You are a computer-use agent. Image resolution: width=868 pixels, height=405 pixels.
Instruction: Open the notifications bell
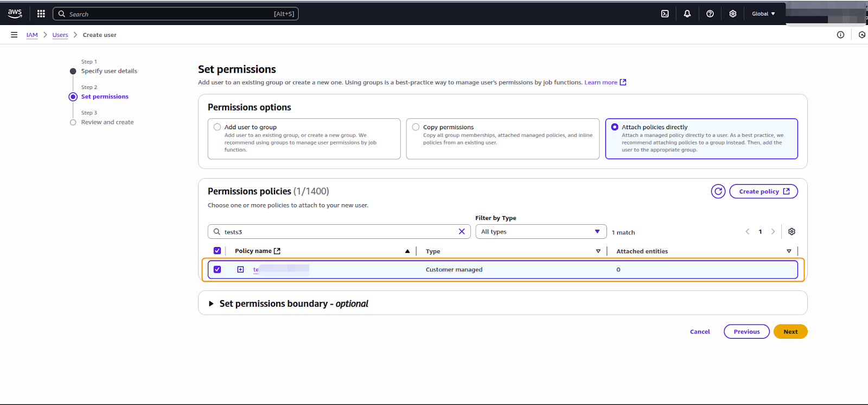click(687, 14)
